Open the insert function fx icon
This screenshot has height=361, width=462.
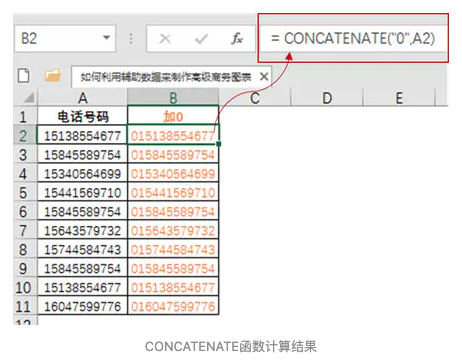(x=237, y=39)
